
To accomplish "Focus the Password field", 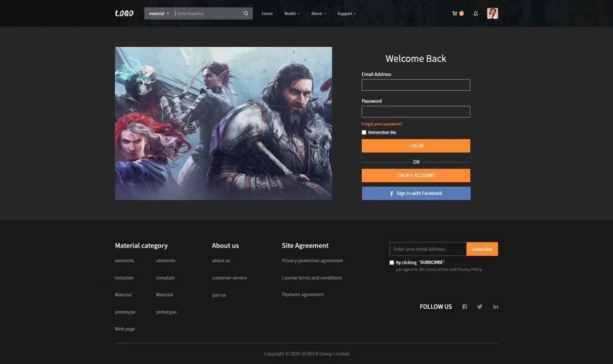I will pyautogui.click(x=416, y=111).
